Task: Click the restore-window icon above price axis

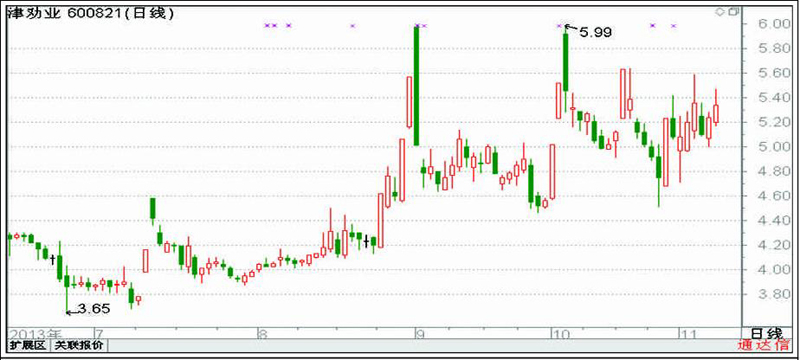Action: (x=734, y=11)
